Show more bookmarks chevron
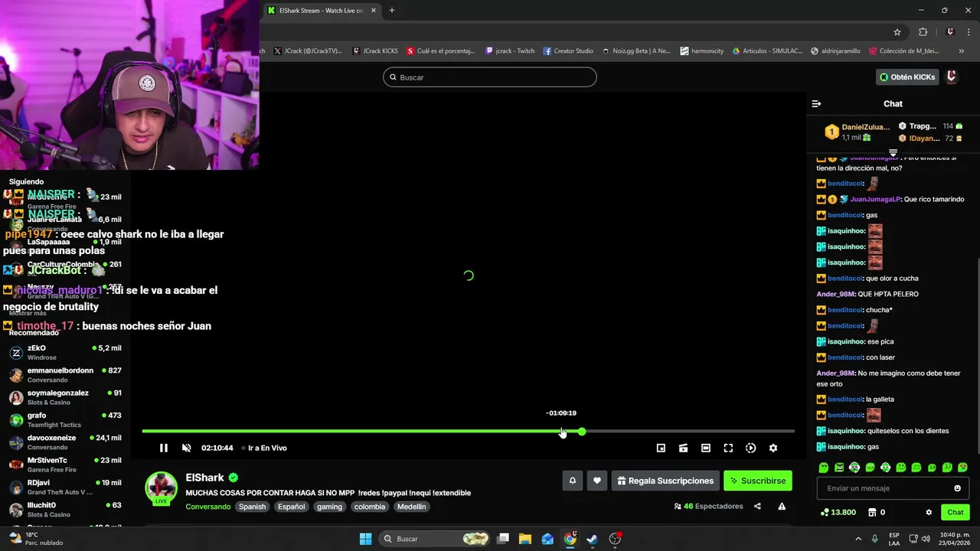 pos(961,51)
